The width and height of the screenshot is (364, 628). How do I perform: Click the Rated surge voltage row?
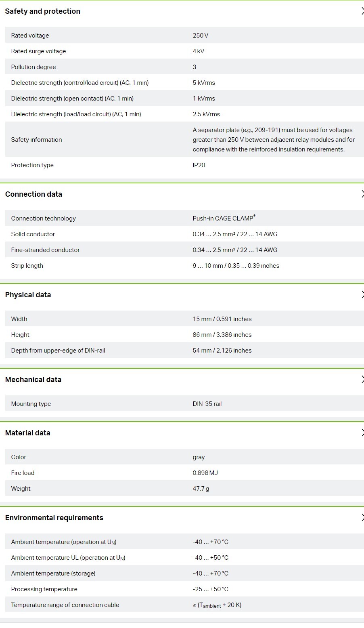click(184, 51)
